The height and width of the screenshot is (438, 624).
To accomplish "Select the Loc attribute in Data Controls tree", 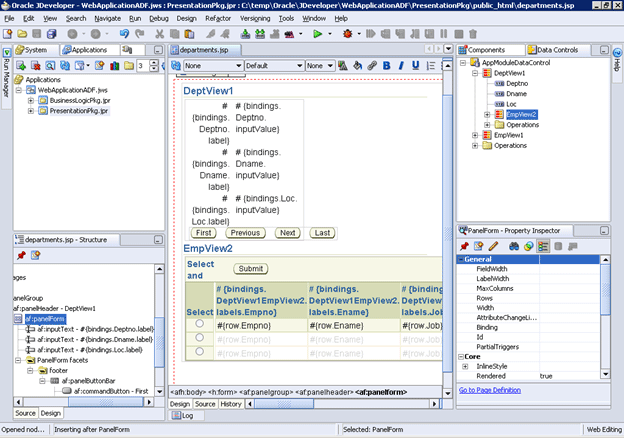I will click(511, 104).
